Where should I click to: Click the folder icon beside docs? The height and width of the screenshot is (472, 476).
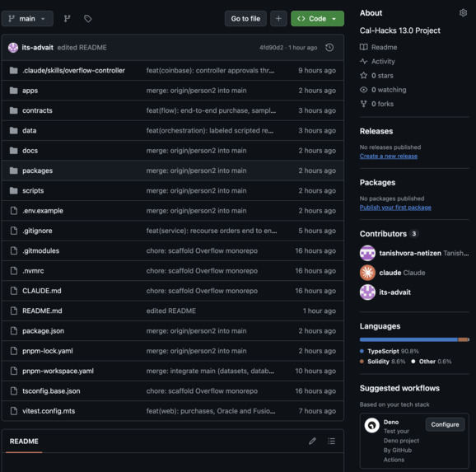click(13, 151)
